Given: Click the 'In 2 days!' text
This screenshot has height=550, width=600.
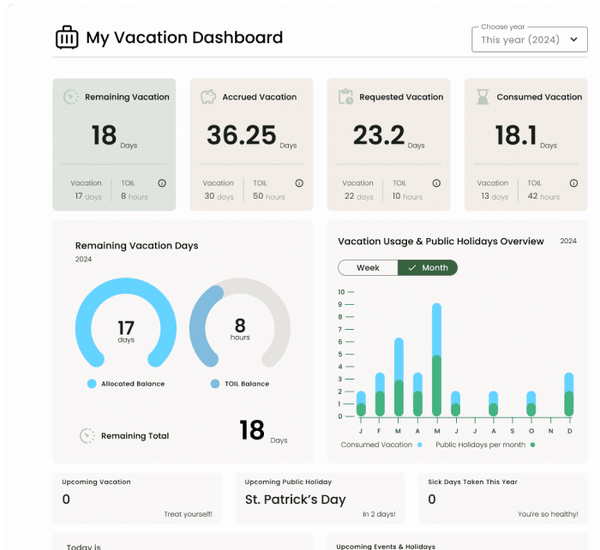Looking at the screenshot, I should coord(379,514).
